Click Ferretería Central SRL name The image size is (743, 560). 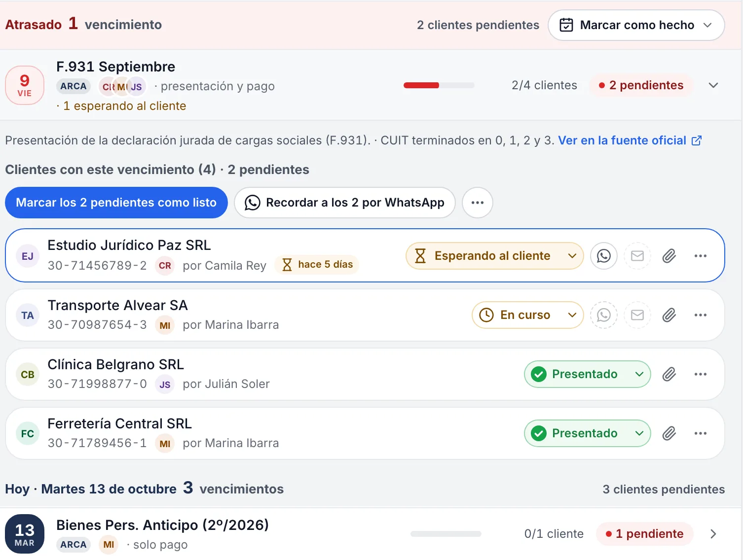pyautogui.click(x=119, y=423)
